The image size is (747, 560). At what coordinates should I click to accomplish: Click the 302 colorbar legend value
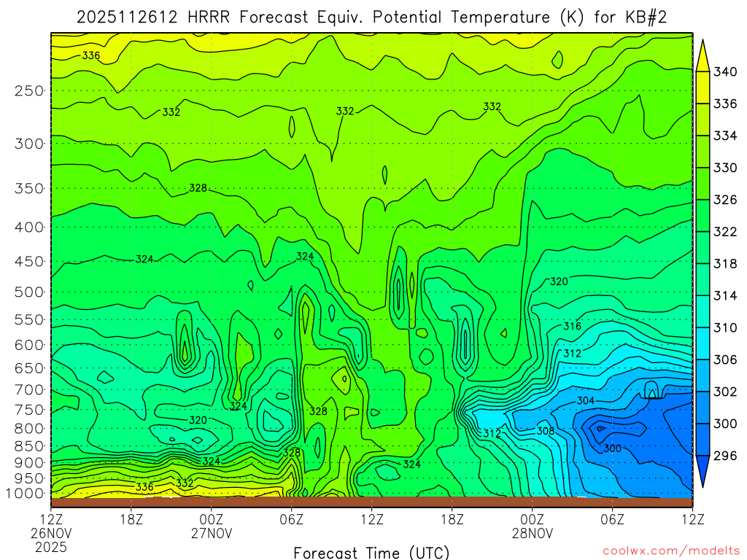[x=725, y=392]
